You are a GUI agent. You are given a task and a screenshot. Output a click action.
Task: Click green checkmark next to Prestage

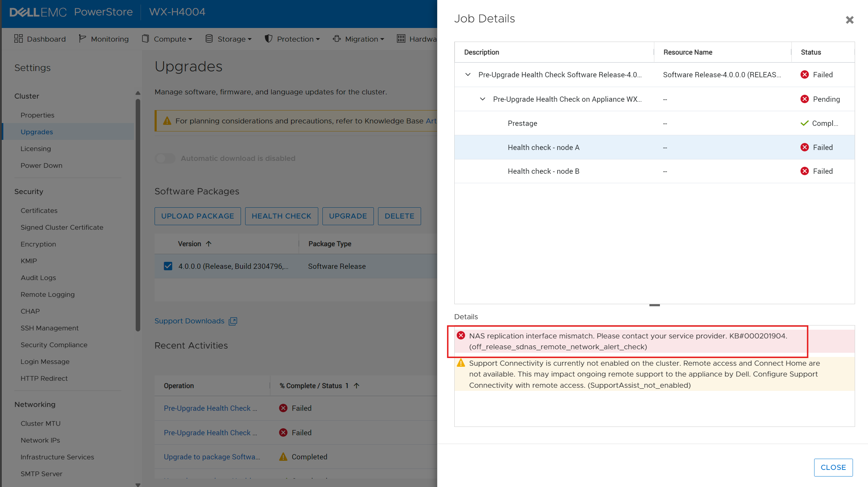pos(805,123)
